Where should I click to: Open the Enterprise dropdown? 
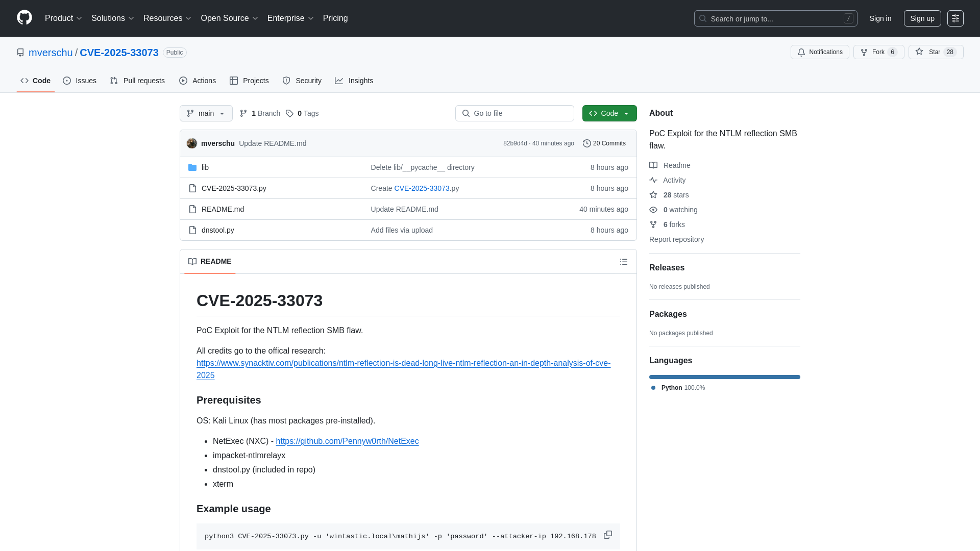coord(290,18)
